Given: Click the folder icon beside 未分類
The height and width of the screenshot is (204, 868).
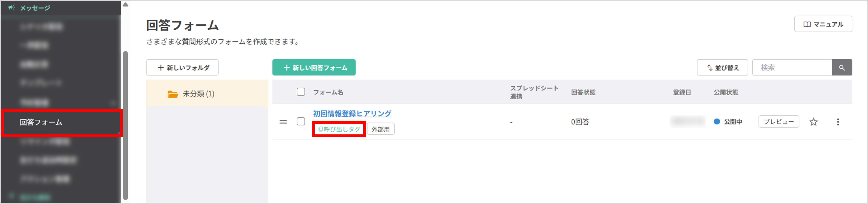Looking at the screenshot, I should point(173,94).
